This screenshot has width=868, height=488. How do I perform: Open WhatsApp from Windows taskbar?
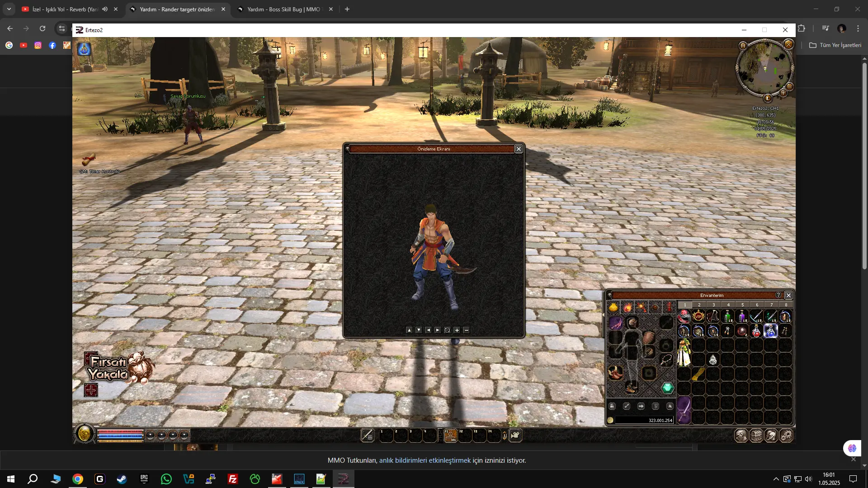point(166,479)
